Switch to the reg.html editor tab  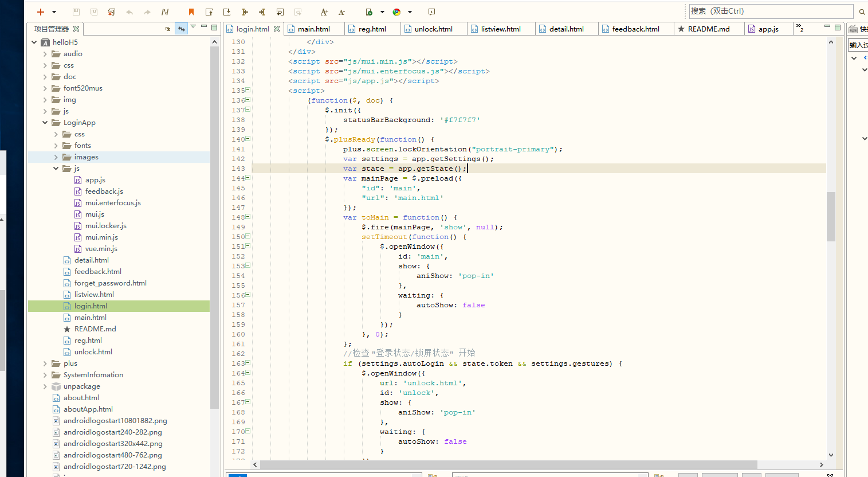(x=372, y=29)
